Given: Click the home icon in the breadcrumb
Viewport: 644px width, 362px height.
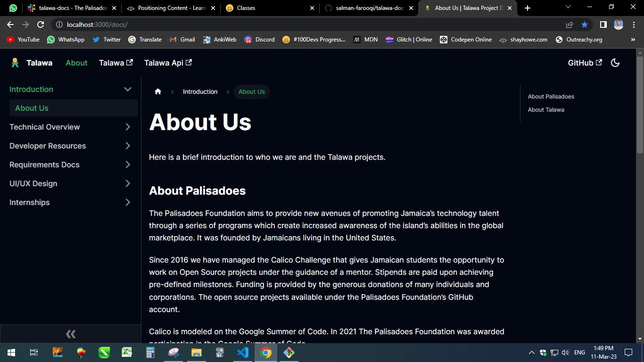Looking at the screenshot, I should click(158, 91).
